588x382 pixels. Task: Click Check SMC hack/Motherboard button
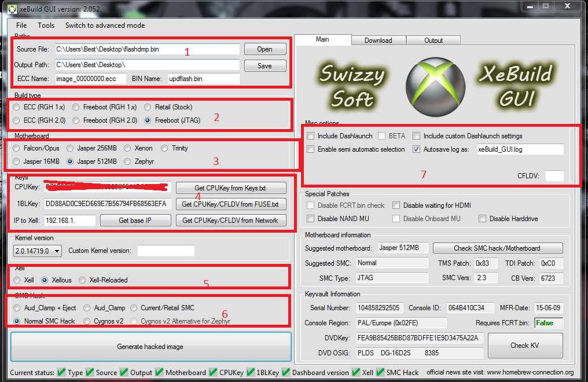click(497, 248)
